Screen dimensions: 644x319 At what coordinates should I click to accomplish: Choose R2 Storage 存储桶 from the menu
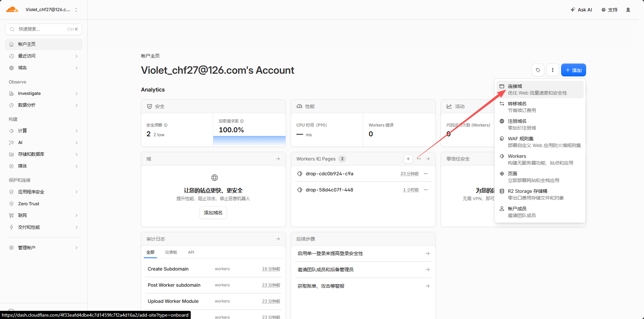click(540, 194)
